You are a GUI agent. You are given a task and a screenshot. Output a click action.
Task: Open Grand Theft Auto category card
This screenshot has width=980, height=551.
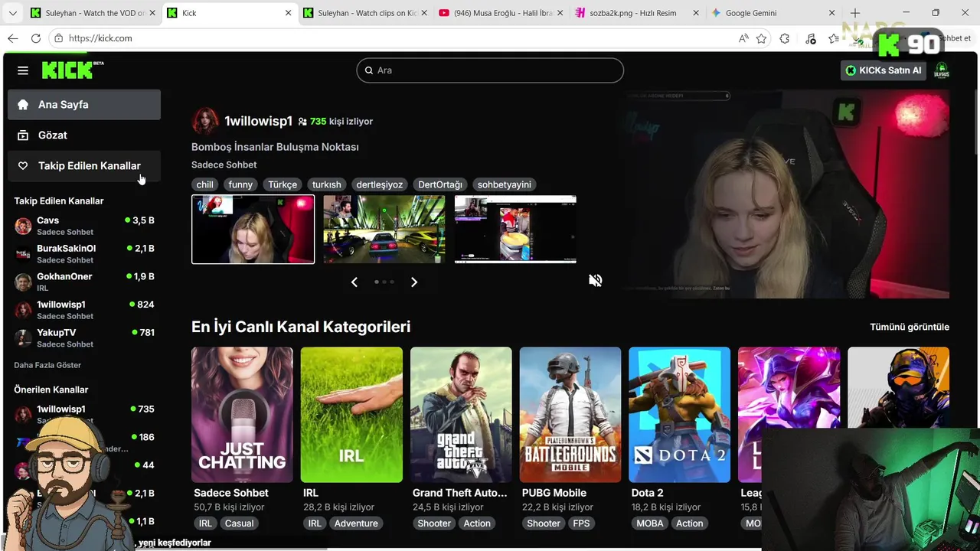click(x=461, y=415)
